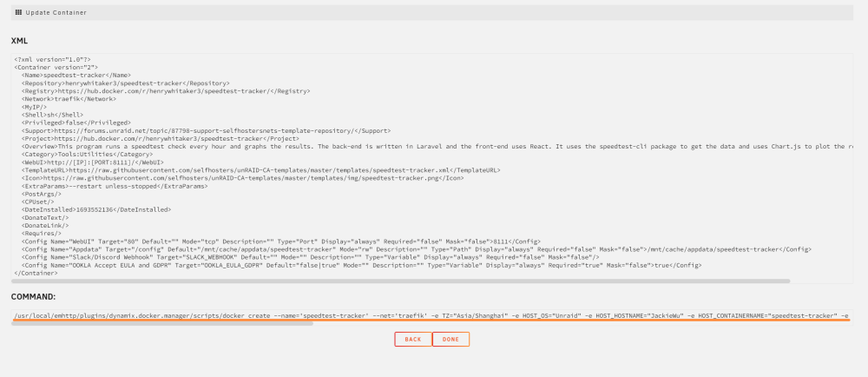The height and width of the screenshot is (377, 868).
Task: Click the <DonateText/> XML line
Action: [45, 217]
